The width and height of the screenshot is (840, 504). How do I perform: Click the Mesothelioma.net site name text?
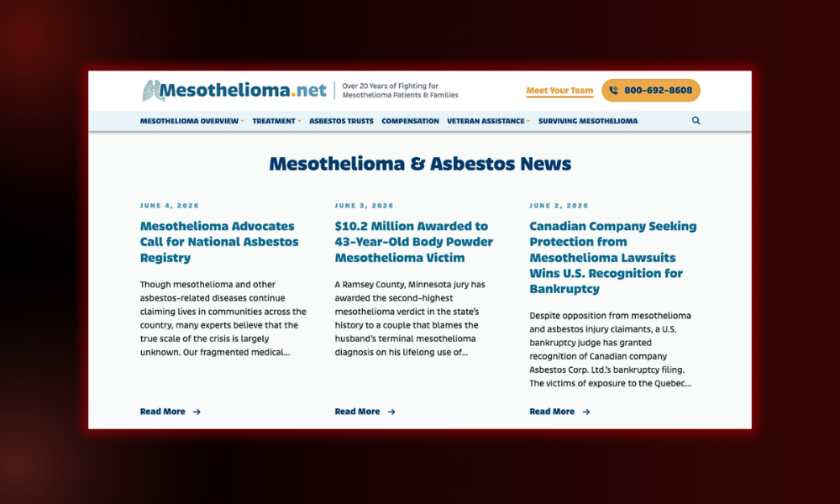pyautogui.click(x=243, y=90)
